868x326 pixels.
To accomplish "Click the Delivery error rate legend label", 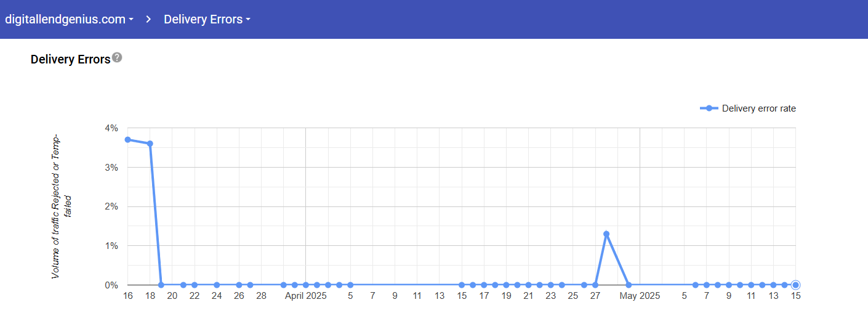I will pyautogui.click(x=758, y=108).
